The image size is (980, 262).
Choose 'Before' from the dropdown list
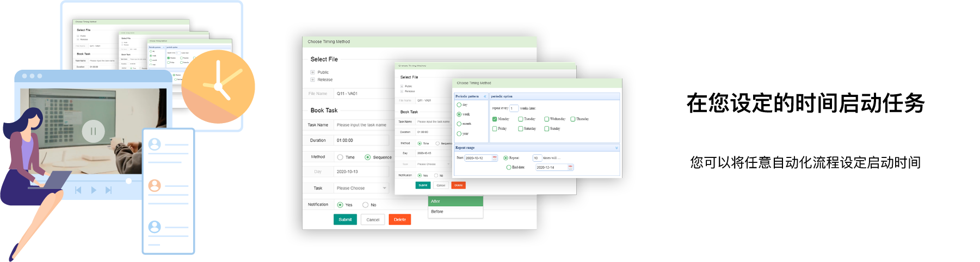point(455,211)
